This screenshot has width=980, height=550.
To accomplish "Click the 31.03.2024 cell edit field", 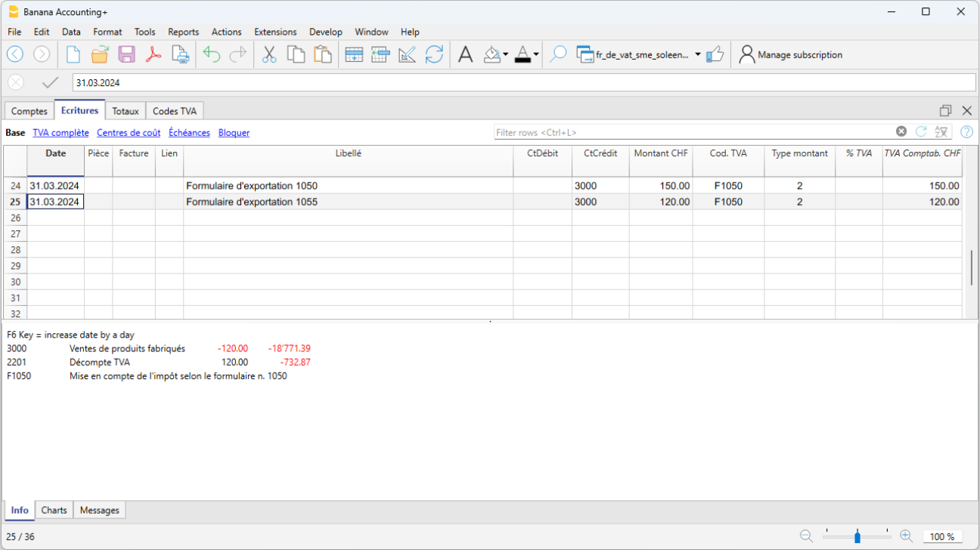I will (524, 82).
